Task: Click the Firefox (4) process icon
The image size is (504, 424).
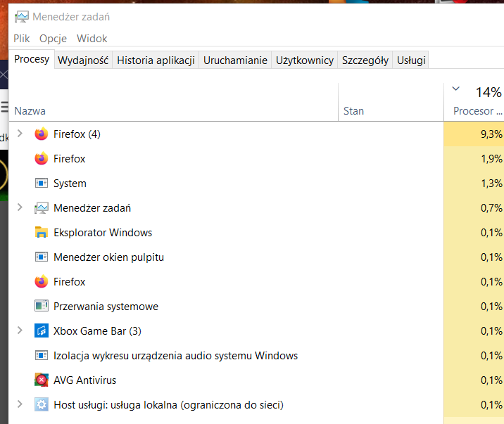Action: click(x=42, y=134)
